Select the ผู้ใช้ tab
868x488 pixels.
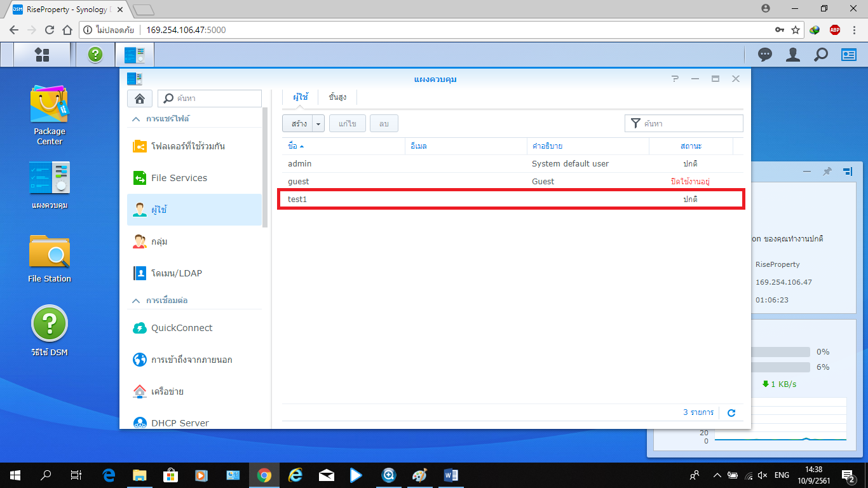[x=300, y=97]
